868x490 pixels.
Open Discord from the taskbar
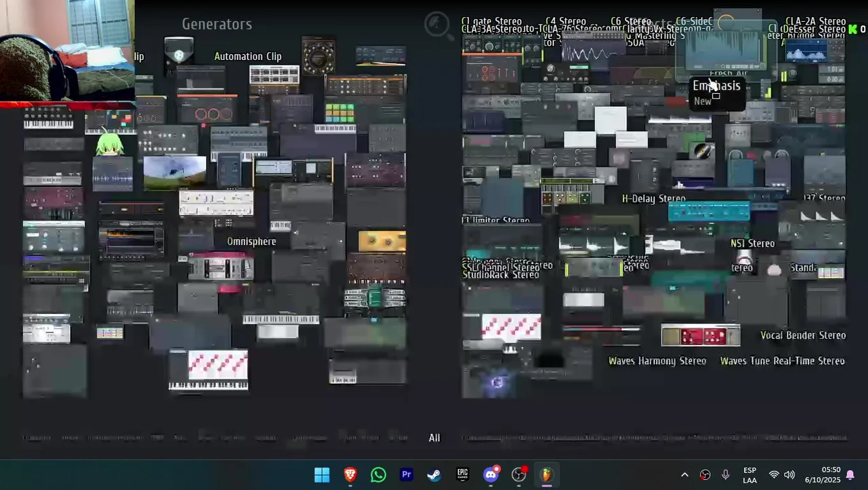coord(491,474)
